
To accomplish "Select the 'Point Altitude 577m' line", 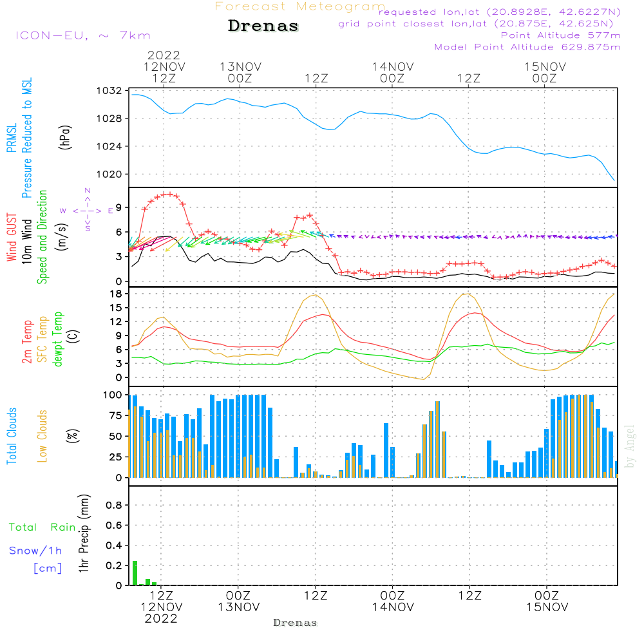I will point(560,35).
